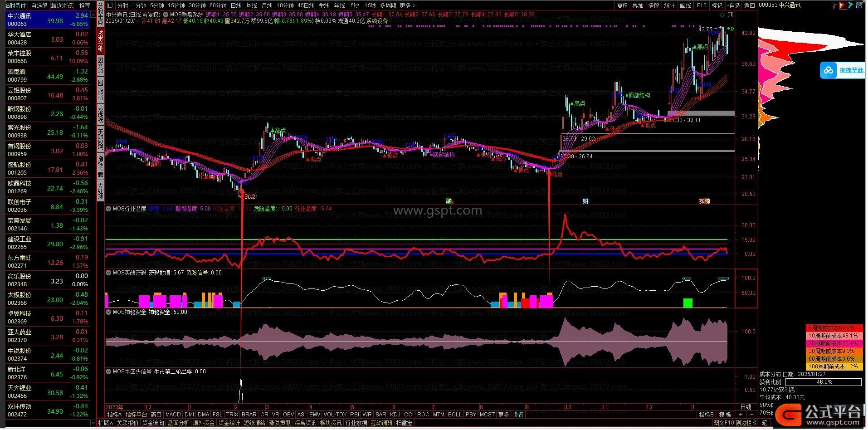Open the 日线 period selector at bottom right
The image size is (868, 430).
(746, 407)
